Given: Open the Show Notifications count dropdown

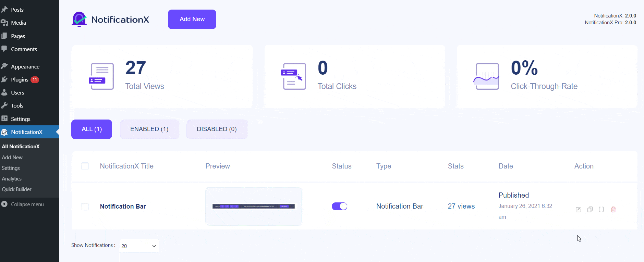Looking at the screenshot, I should tap(139, 246).
